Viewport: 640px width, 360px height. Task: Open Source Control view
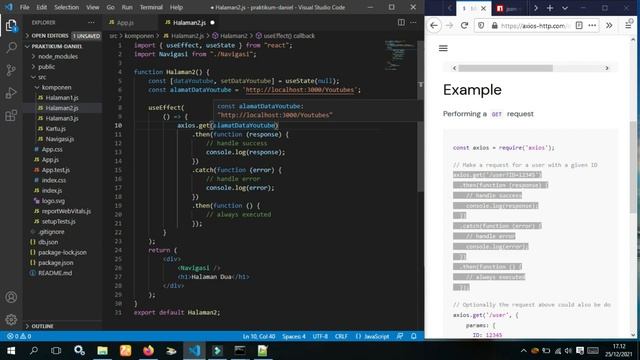(x=11, y=70)
